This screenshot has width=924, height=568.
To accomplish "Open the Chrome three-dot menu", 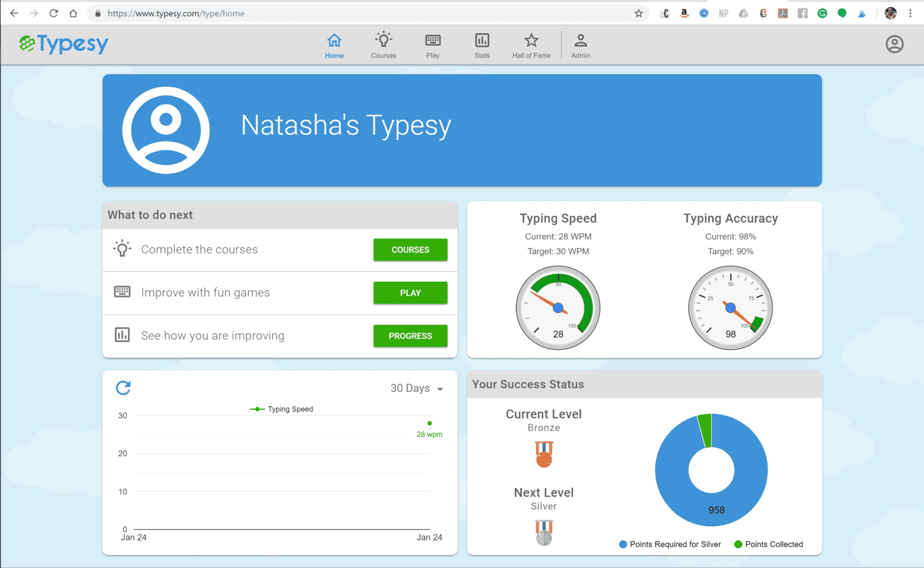I will click(910, 14).
